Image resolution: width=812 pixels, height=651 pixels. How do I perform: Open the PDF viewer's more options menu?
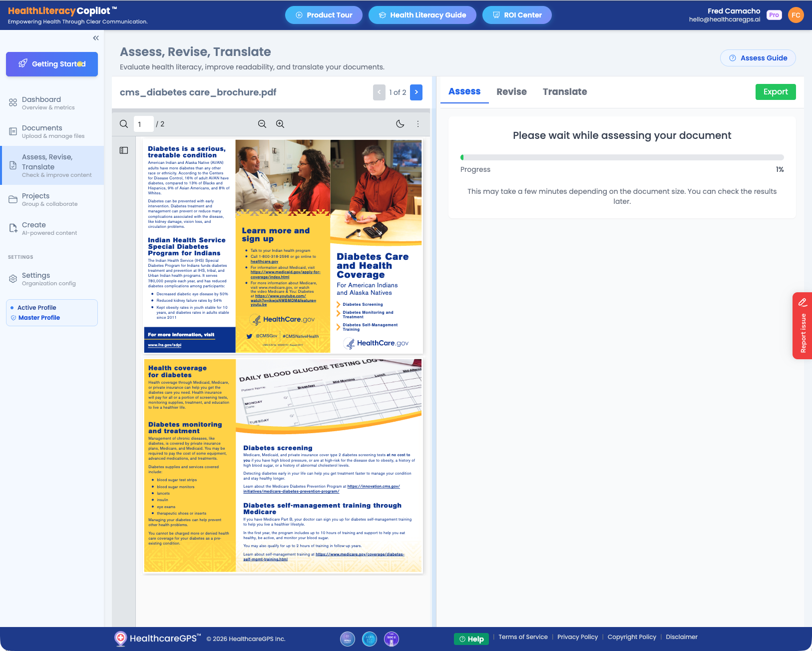coord(418,124)
